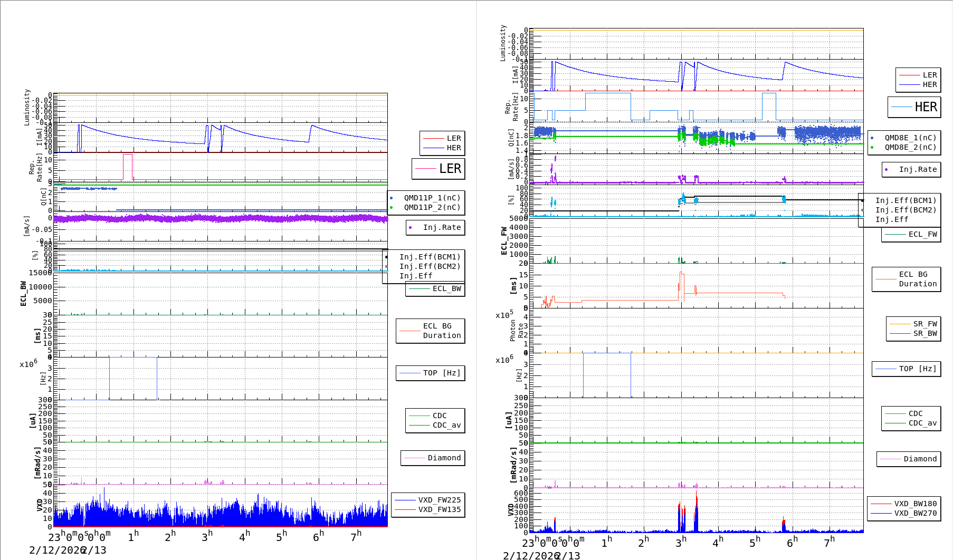Select the VXD_FW225 legend entry
The width and height of the screenshot is (953, 560).
point(439,500)
